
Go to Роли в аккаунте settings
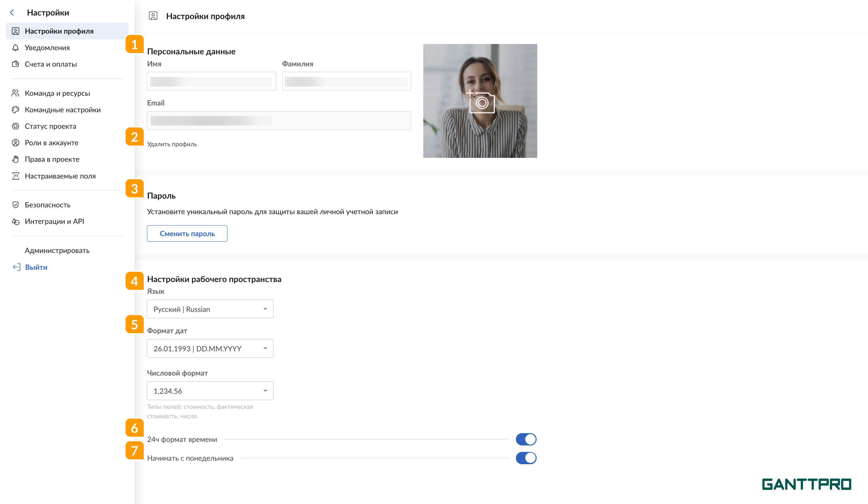(x=52, y=143)
